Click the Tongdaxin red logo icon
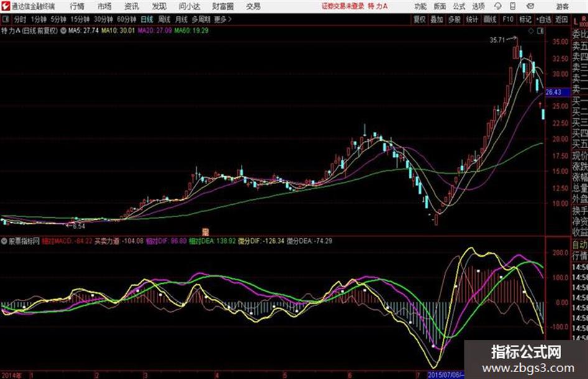588x379 pixels. (x=5, y=6)
